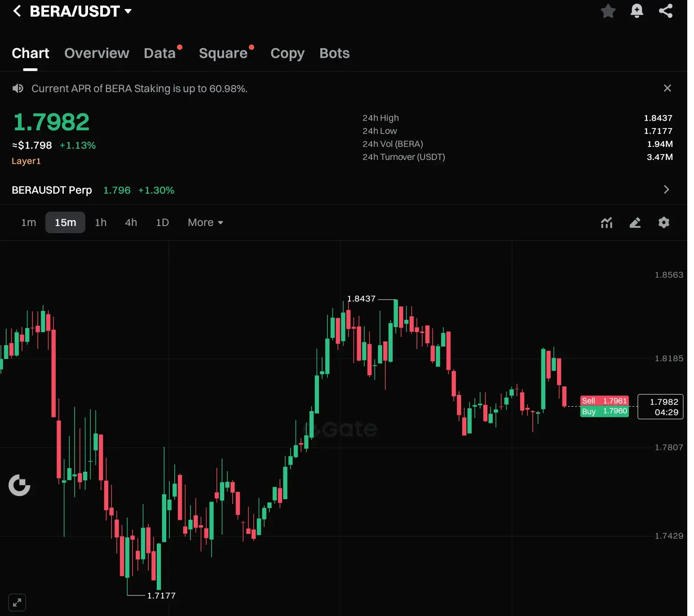
Task: Open BERAUSDT Perp details chevron
Action: click(x=667, y=190)
